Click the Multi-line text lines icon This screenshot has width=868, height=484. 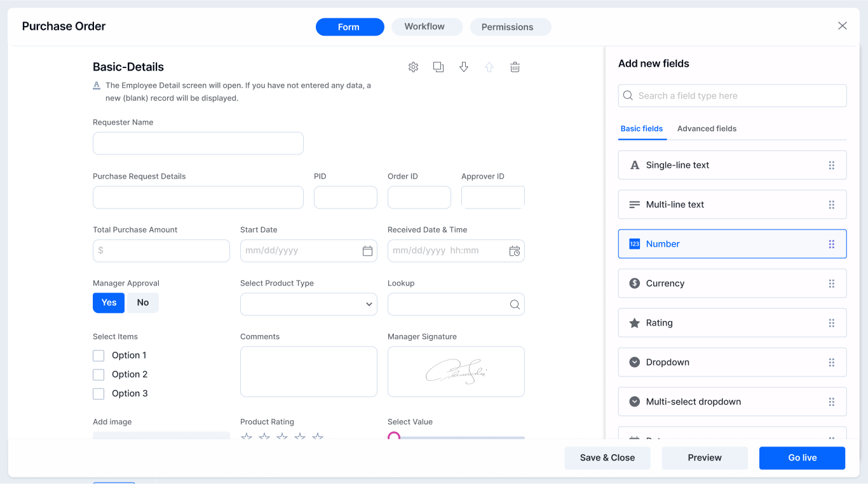pos(634,205)
